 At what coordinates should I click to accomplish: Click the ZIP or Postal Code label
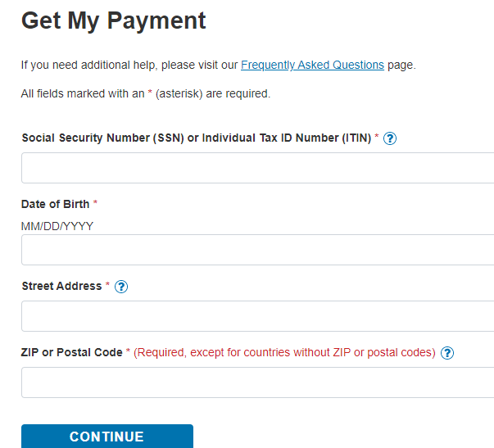(x=71, y=352)
